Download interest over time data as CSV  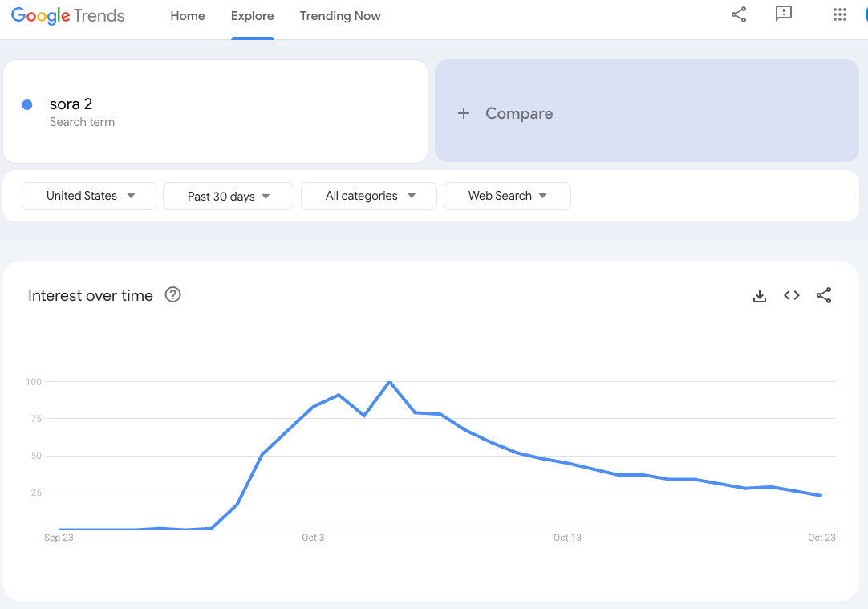pyautogui.click(x=760, y=296)
